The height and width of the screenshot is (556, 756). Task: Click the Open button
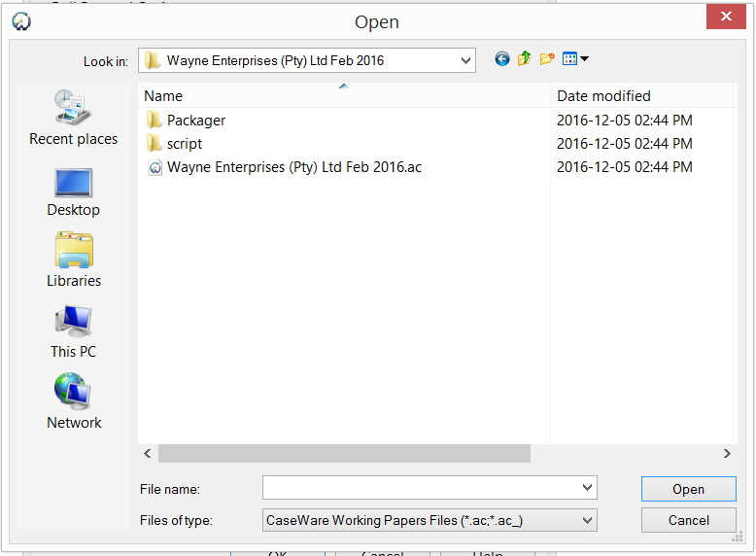pos(689,489)
